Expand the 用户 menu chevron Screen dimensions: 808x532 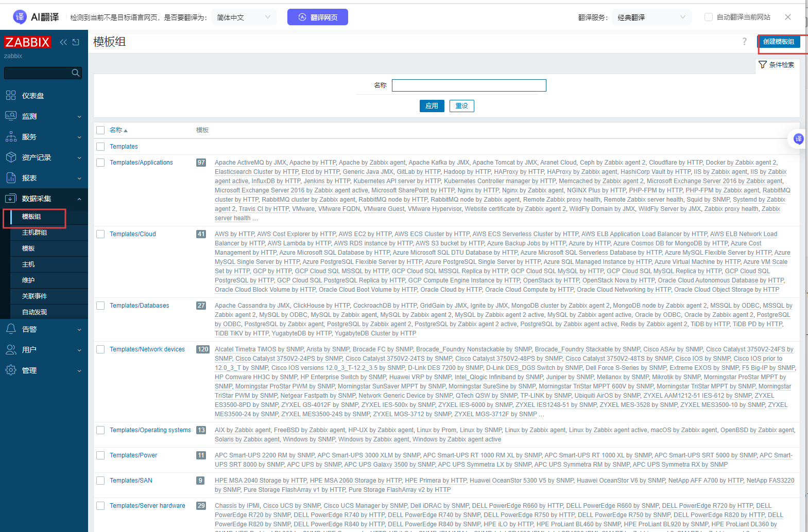tap(79, 350)
